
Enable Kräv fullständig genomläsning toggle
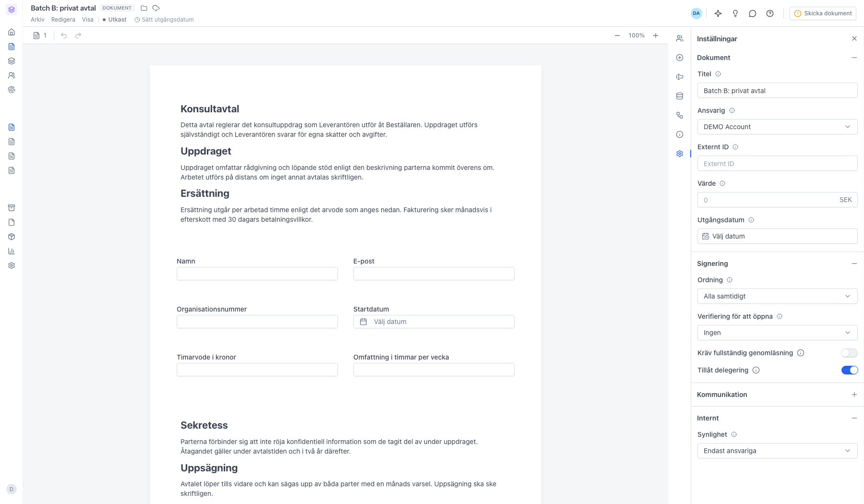(x=849, y=353)
